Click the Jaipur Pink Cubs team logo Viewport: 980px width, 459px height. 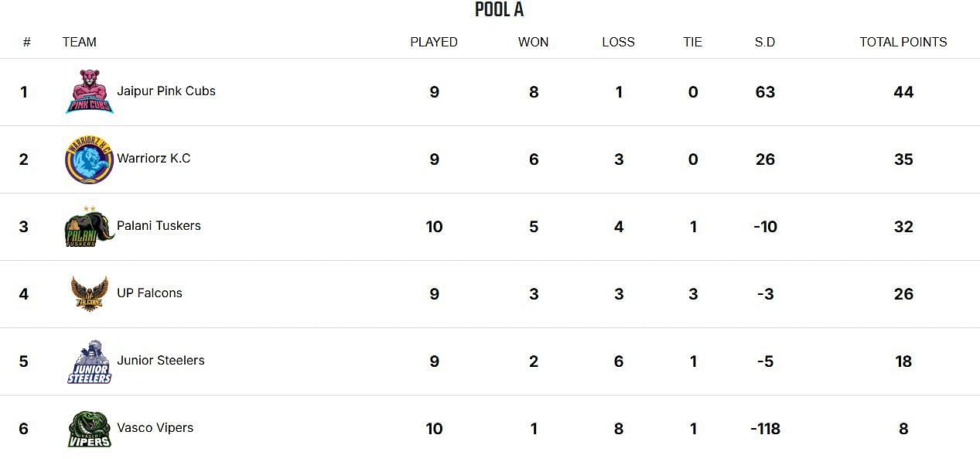coord(89,92)
